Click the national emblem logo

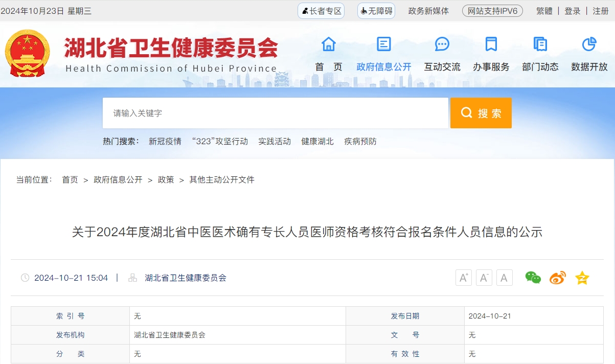click(28, 53)
